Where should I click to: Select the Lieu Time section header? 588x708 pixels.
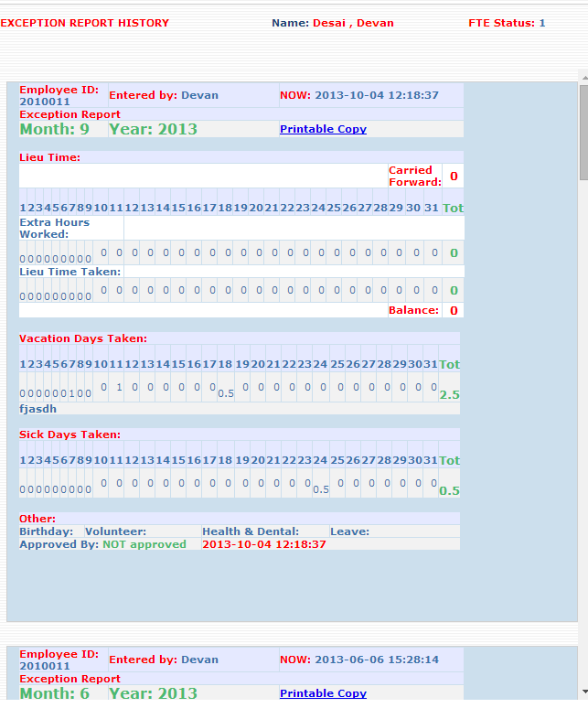50,157
